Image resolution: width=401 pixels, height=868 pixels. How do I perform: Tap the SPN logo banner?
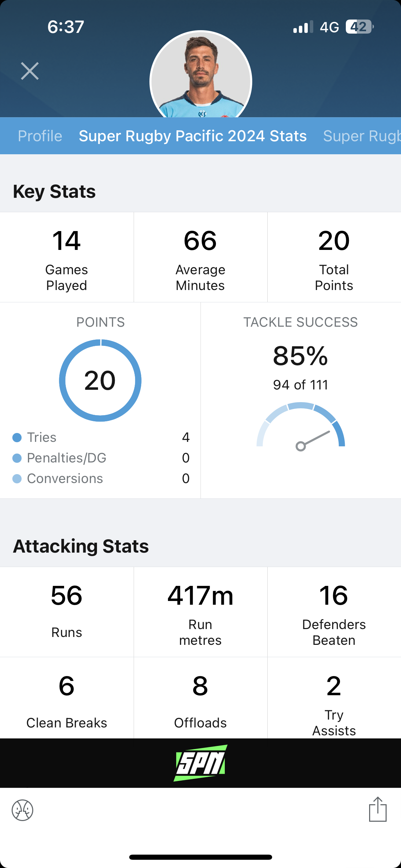[x=200, y=763]
